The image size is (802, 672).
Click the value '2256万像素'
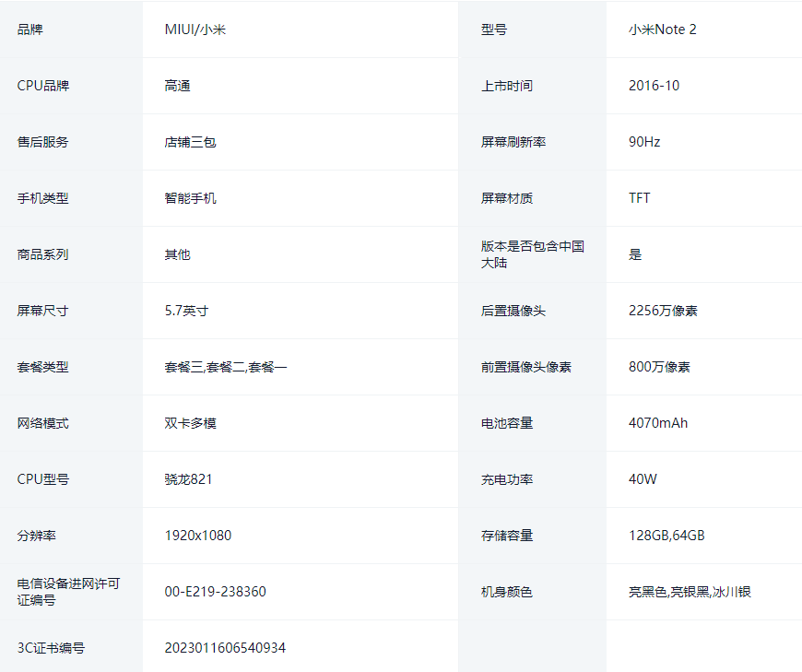pos(664,311)
